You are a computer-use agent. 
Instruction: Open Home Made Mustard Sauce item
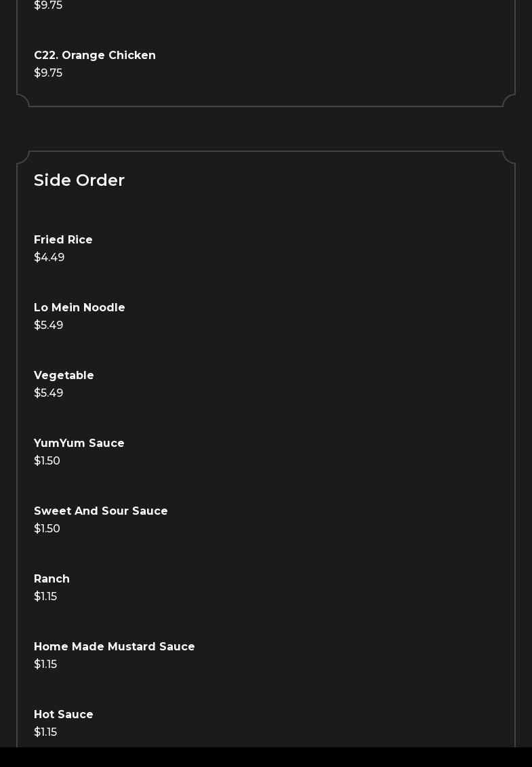click(x=115, y=647)
